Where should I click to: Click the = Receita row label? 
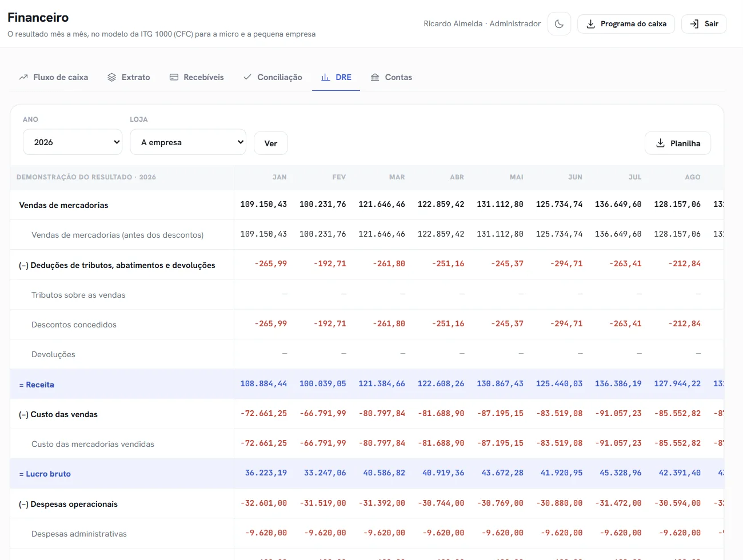(x=37, y=385)
